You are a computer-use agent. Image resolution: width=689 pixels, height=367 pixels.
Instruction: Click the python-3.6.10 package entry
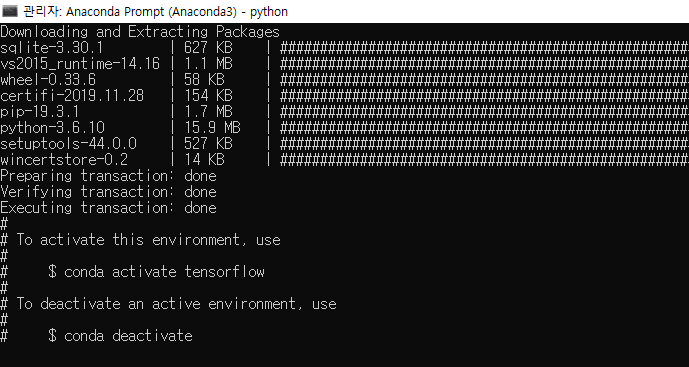click(x=52, y=128)
